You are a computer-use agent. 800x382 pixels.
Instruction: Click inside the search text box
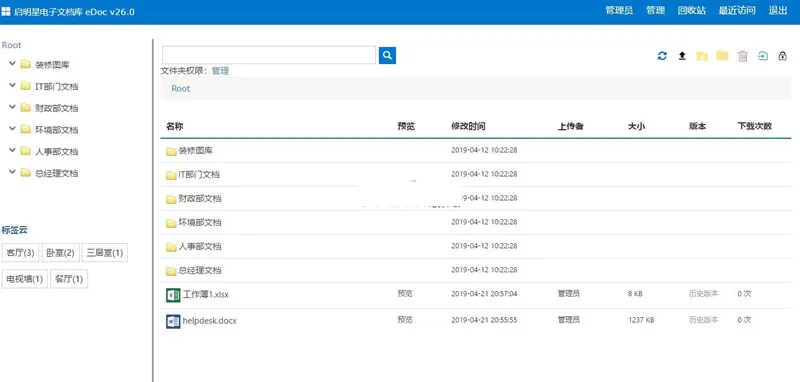269,55
